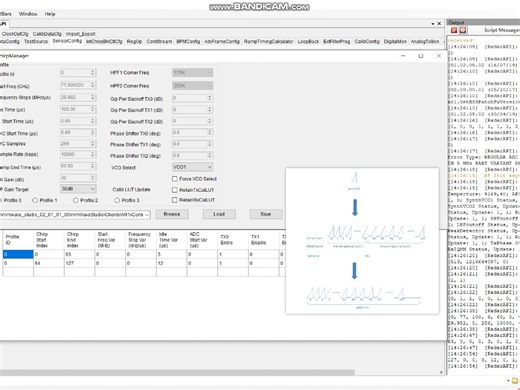Screen dimensions: 520x390
Task: Switch to the ContStream tab
Action: pyautogui.click(x=159, y=42)
